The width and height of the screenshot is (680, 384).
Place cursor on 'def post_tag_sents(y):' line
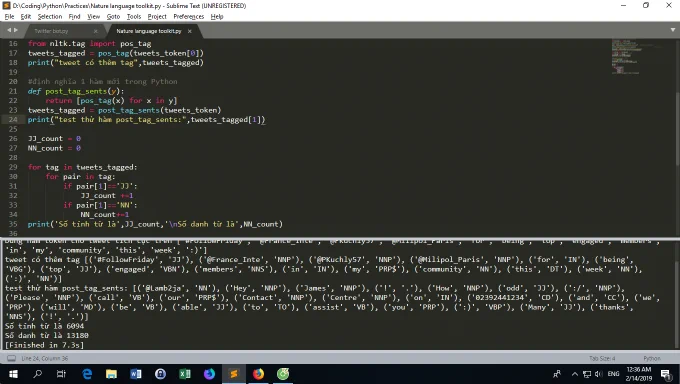click(76, 91)
